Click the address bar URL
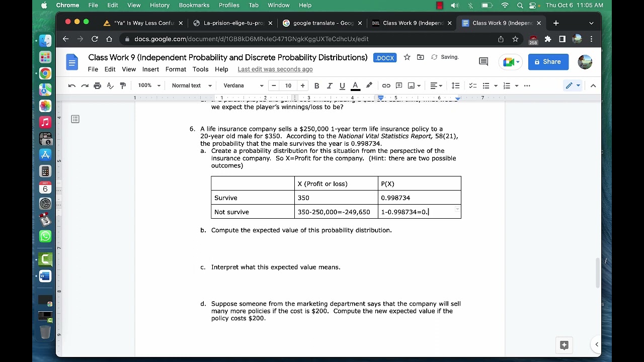The image size is (644, 362). click(x=252, y=39)
